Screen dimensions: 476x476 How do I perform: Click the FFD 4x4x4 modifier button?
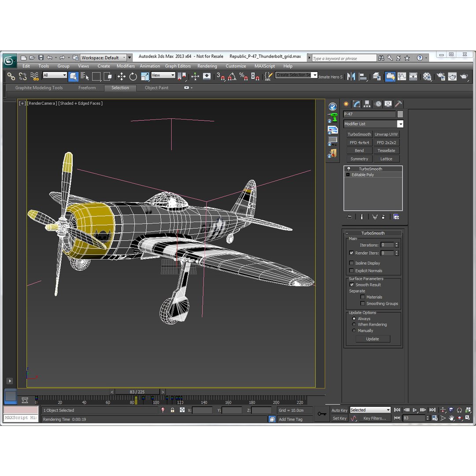[x=359, y=142]
